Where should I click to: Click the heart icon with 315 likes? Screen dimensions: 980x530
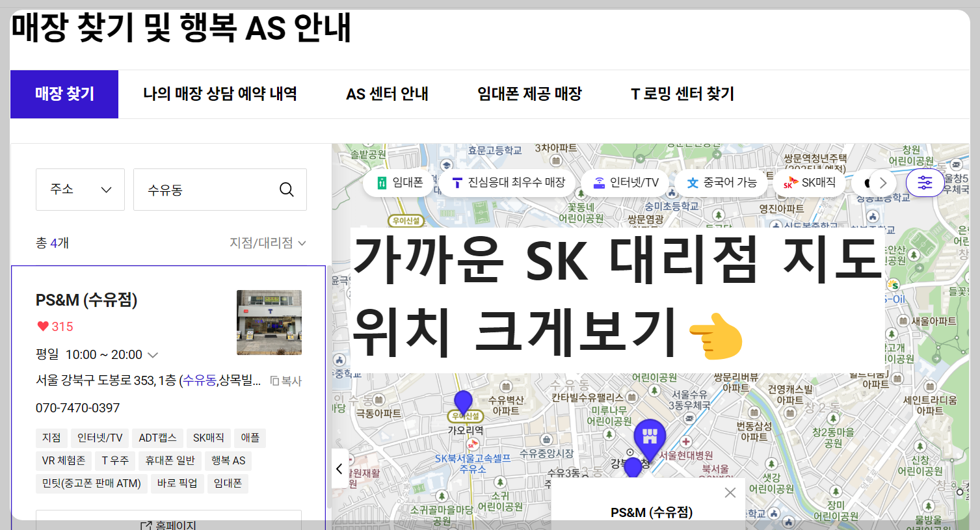coord(43,326)
